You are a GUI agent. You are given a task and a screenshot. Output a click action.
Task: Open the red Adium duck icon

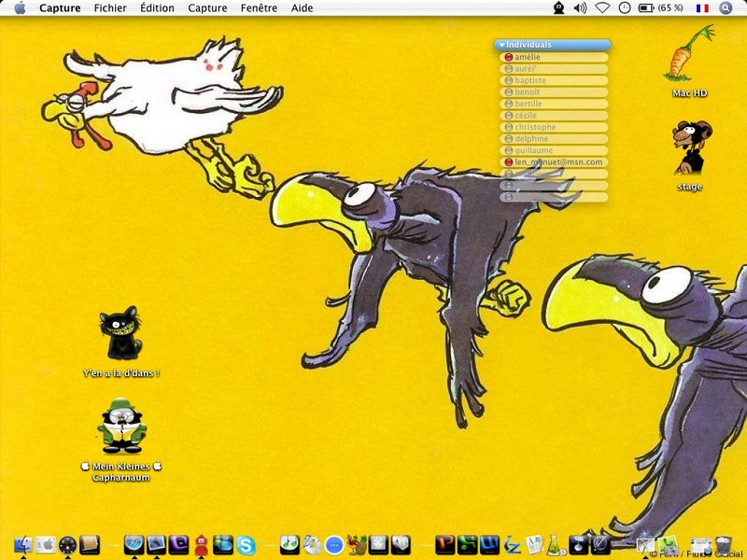(x=202, y=545)
